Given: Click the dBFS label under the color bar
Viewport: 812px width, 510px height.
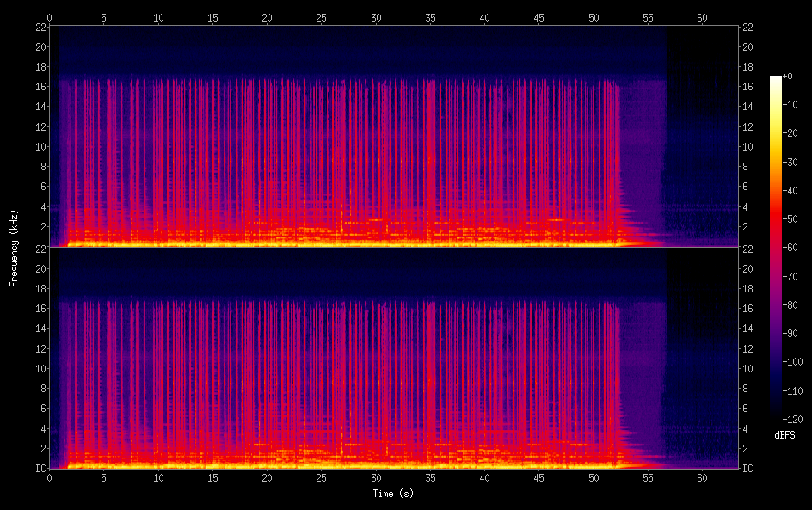Looking at the screenshot, I should (x=784, y=435).
